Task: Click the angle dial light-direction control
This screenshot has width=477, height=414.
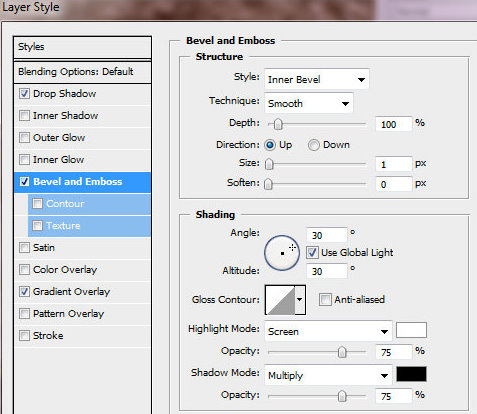Action: point(282,253)
